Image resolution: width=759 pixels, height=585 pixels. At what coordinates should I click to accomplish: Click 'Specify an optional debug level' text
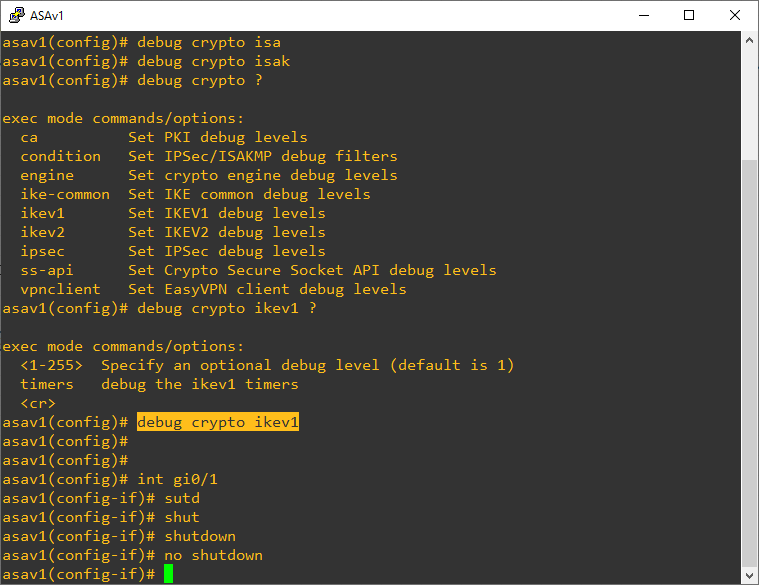click(241, 365)
